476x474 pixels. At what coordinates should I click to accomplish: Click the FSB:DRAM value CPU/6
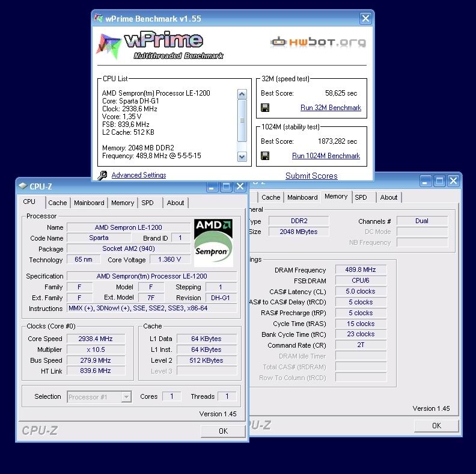(x=361, y=280)
